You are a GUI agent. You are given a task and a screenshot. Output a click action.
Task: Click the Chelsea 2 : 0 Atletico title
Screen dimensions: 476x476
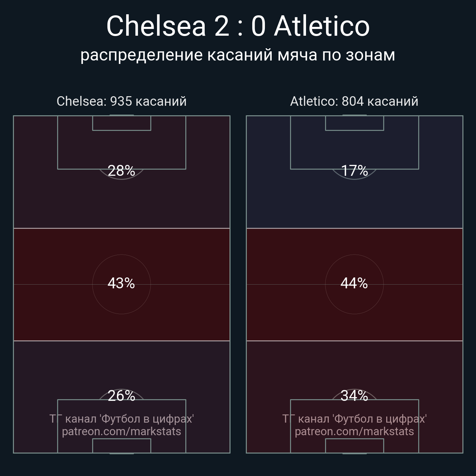tap(238, 26)
